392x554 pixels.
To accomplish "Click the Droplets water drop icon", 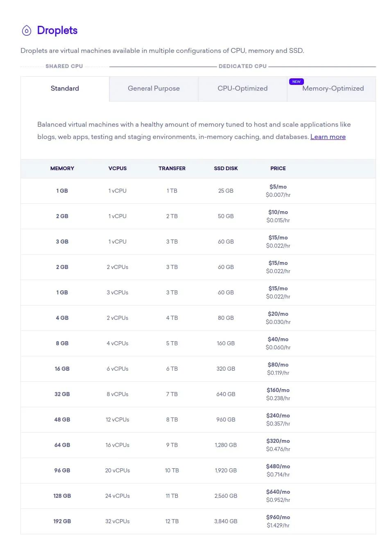I will [26, 30].
